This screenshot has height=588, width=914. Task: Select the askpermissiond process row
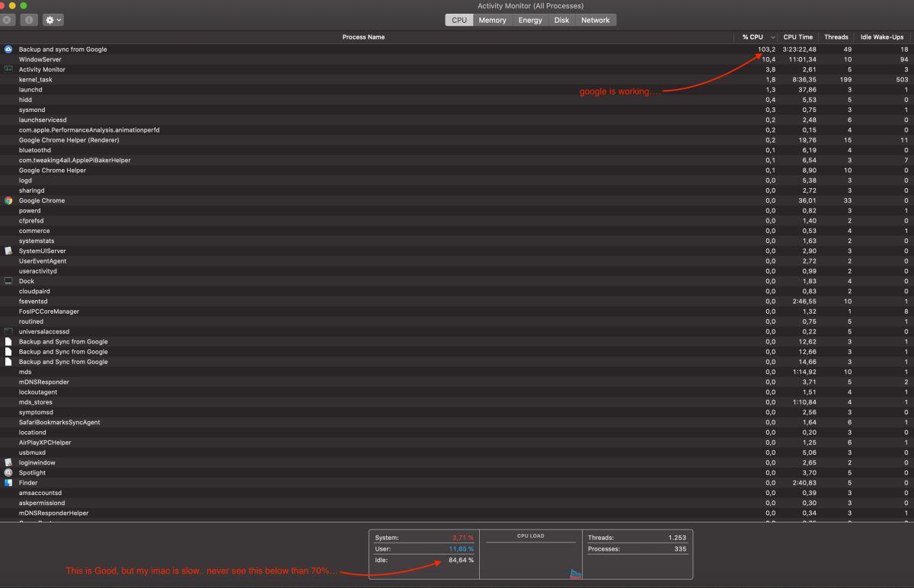[x=457, y=503]
